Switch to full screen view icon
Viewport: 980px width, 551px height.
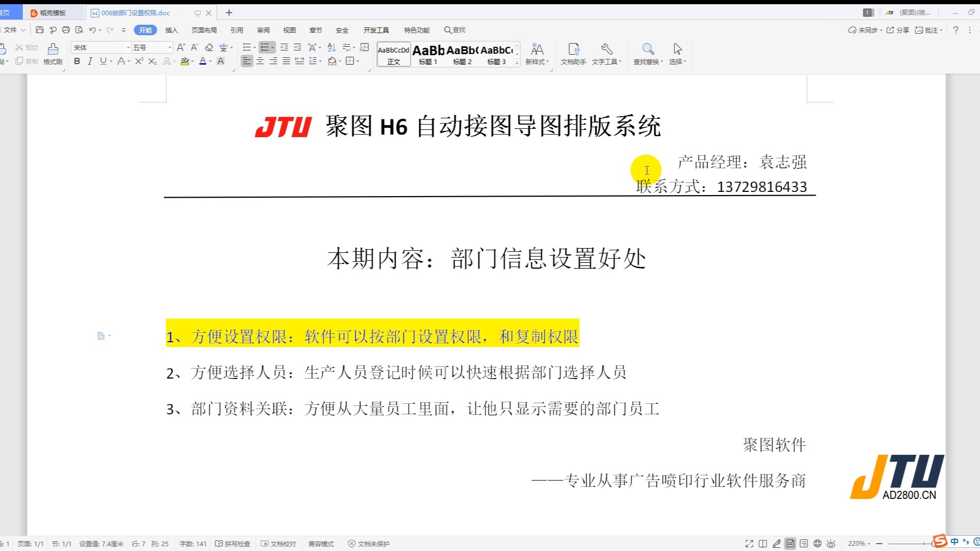[x=749, y=544]
